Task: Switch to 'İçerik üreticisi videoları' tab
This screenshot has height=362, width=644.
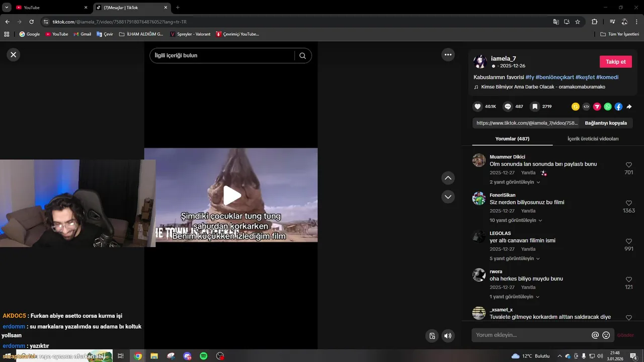Action: (x=593, y=139)
